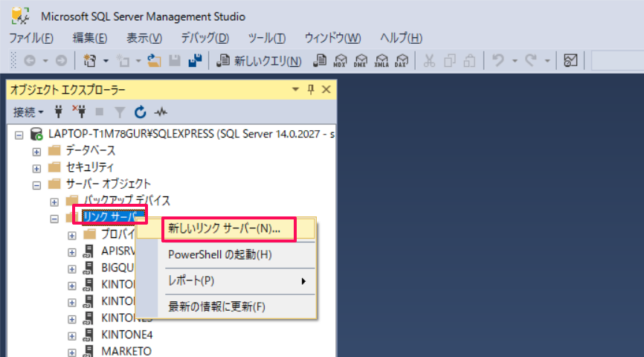Select the セキュリティ tree item
The image size is (644, 357).
click(90, 167)
